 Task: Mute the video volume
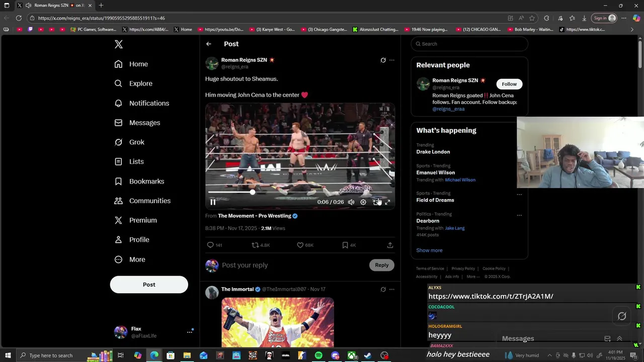click(351, 202)
